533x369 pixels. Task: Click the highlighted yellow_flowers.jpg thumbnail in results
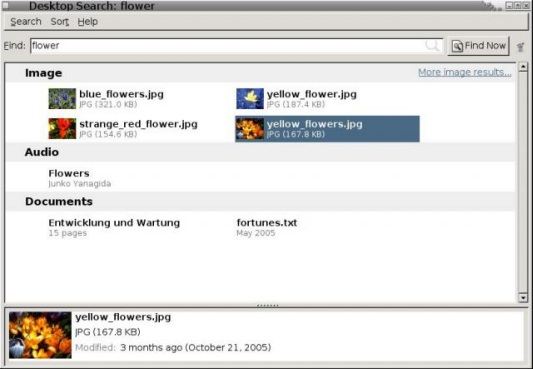click(x=250, y=129)
